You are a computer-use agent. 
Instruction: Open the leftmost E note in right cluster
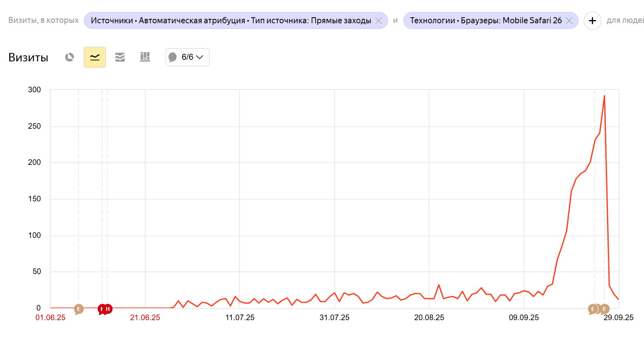(x=593, y=309)
